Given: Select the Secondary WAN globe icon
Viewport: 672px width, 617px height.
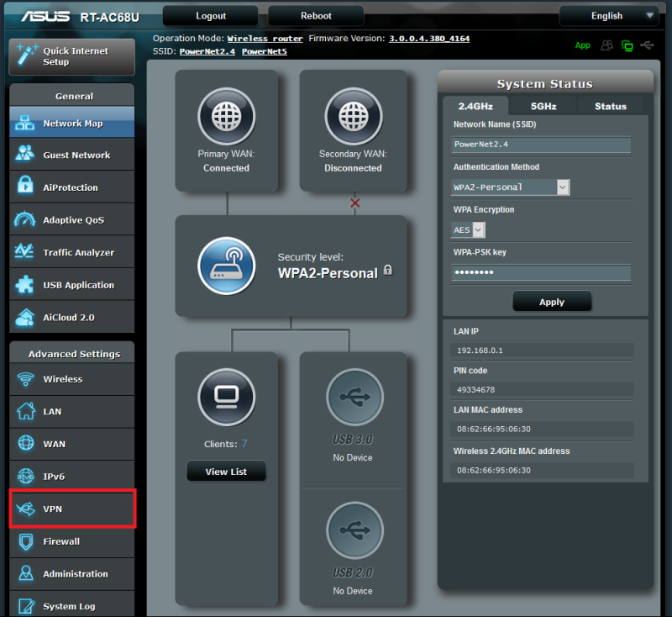Looking at the screenshot, I should [353, 116].
